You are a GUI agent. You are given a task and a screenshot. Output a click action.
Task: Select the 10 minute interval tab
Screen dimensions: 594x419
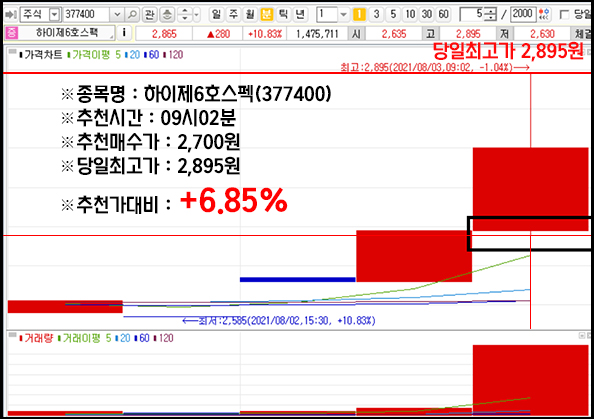pyautogui.click(x=410, y=15)
